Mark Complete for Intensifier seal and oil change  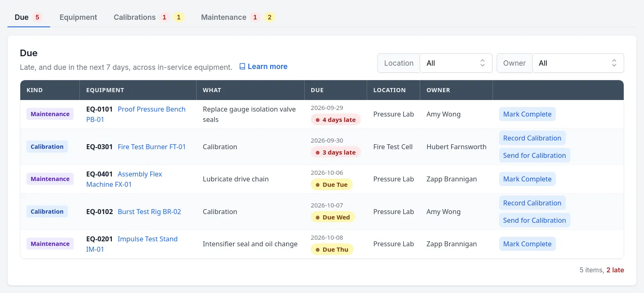coord(527,244)
